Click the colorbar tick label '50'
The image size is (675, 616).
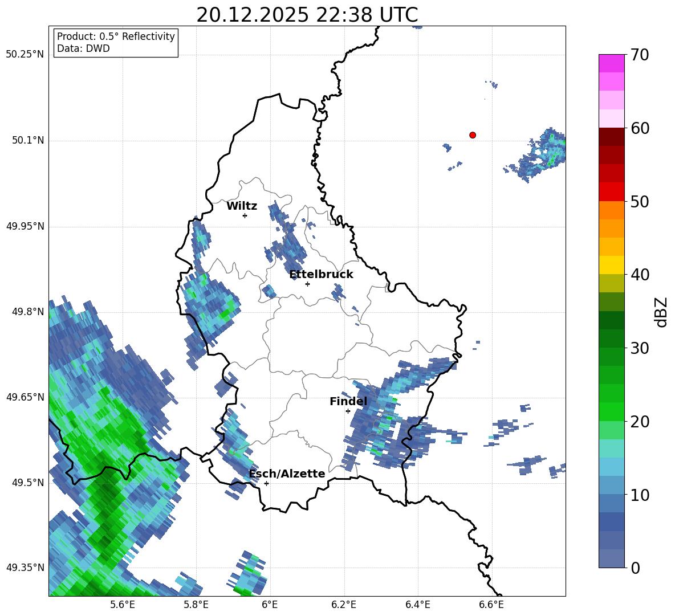pos(640,202)
